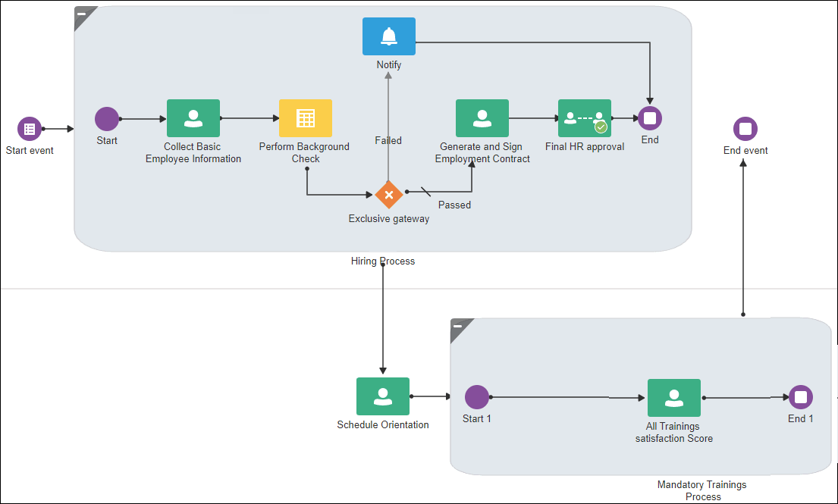Click the Generate and Sign Employment Contract label
838x504 pixels.
[x=482, y=152]
